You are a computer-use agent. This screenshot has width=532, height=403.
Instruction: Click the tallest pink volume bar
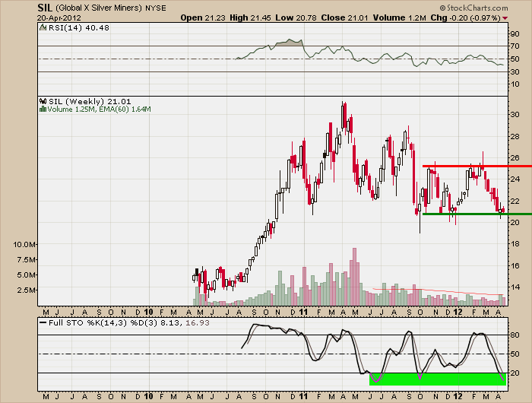coord(355,277)
